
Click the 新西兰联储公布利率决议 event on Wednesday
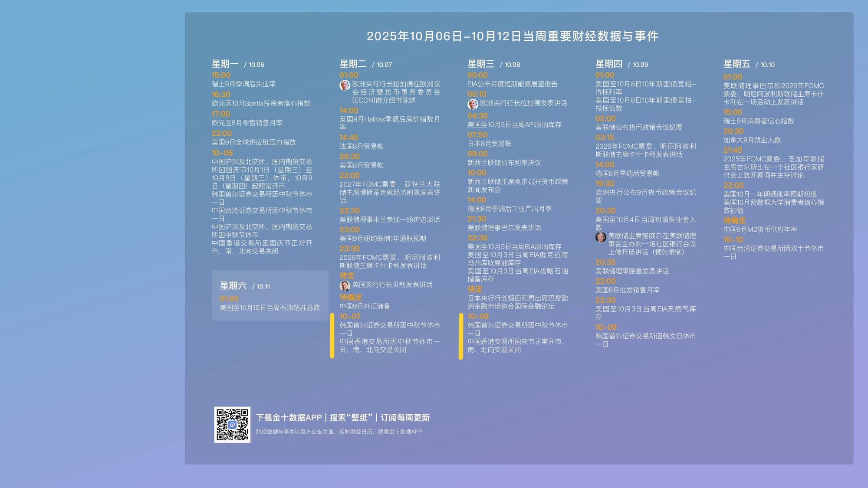504,163
